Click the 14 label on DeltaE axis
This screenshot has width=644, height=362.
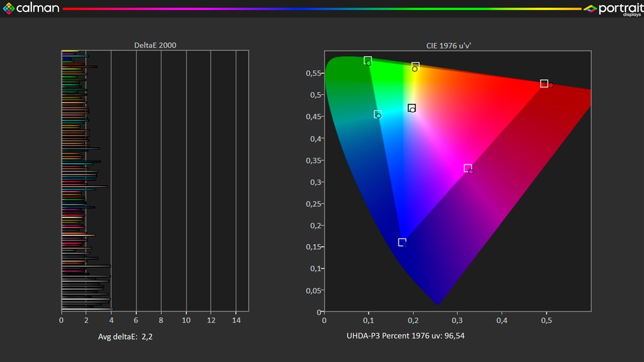[236, 320]
